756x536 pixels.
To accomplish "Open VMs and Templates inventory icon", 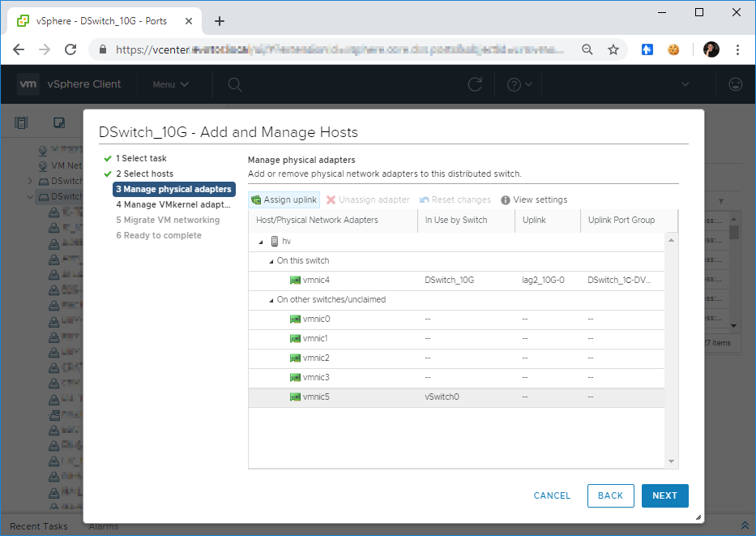I will tap(59, 123).
